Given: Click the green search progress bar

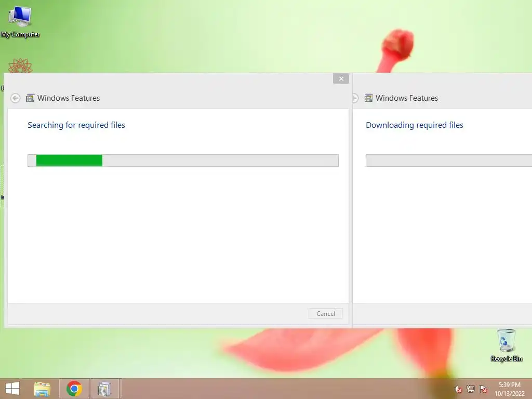Looking at the screenshot, I should (x=183, y=161).
